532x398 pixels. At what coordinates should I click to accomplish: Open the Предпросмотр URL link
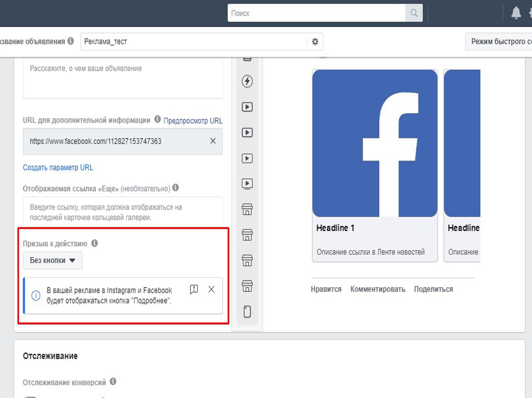pos(193,121)
